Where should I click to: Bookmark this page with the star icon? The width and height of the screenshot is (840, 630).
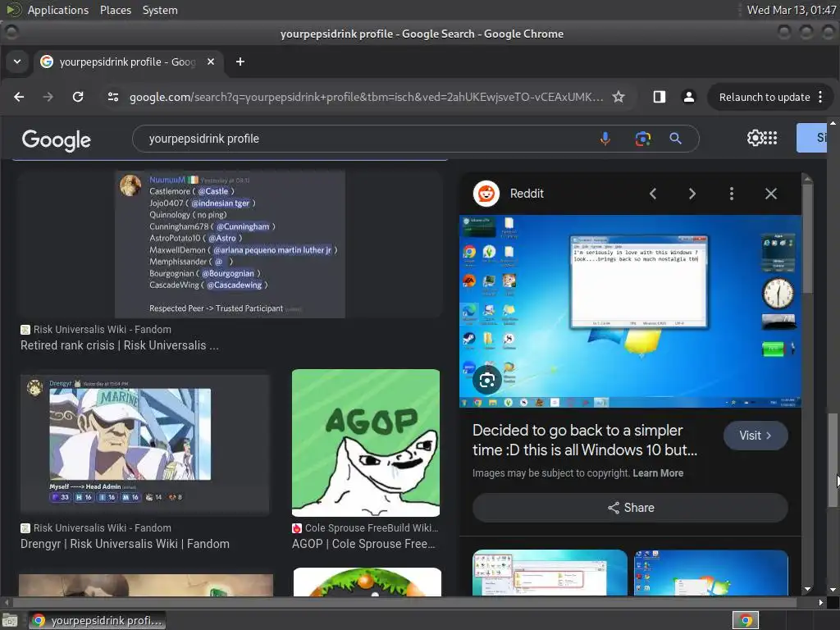(619, 97)
